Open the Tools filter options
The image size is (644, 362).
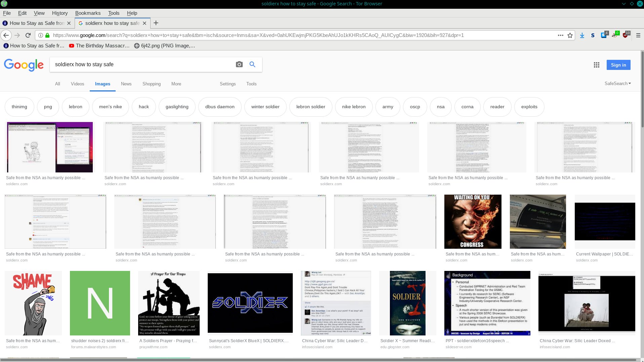pos(251,84)
